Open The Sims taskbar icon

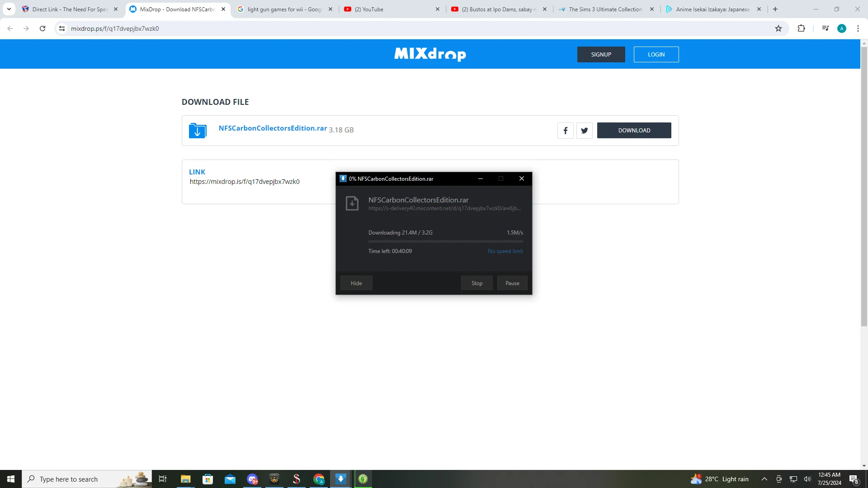click(363, 479)
